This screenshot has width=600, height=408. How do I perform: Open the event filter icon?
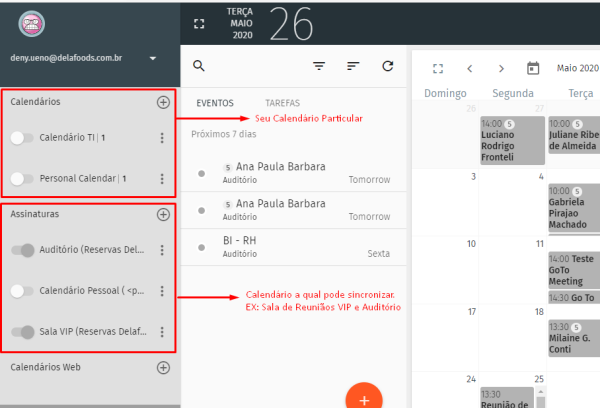coord(319,66)
